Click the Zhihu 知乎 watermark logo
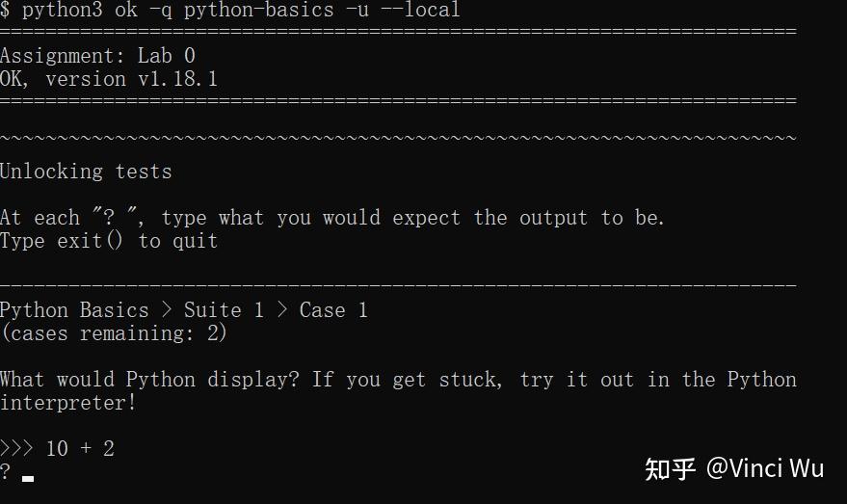 coord(670,469)
